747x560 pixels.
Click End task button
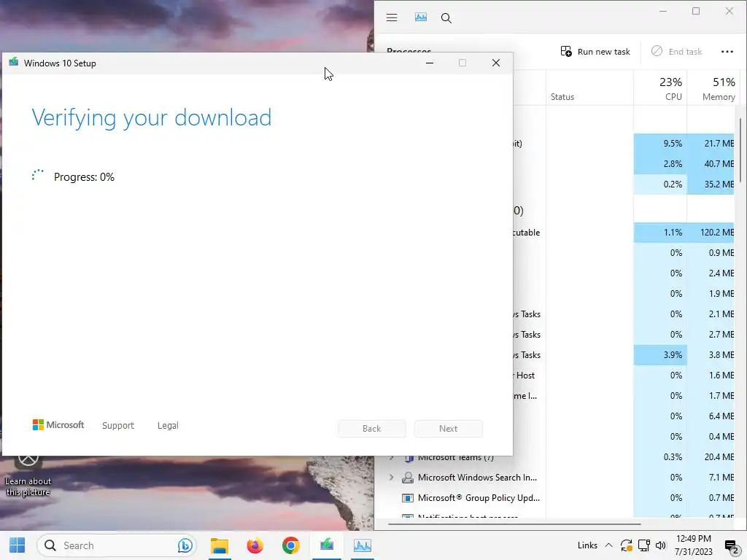point(676,52)
